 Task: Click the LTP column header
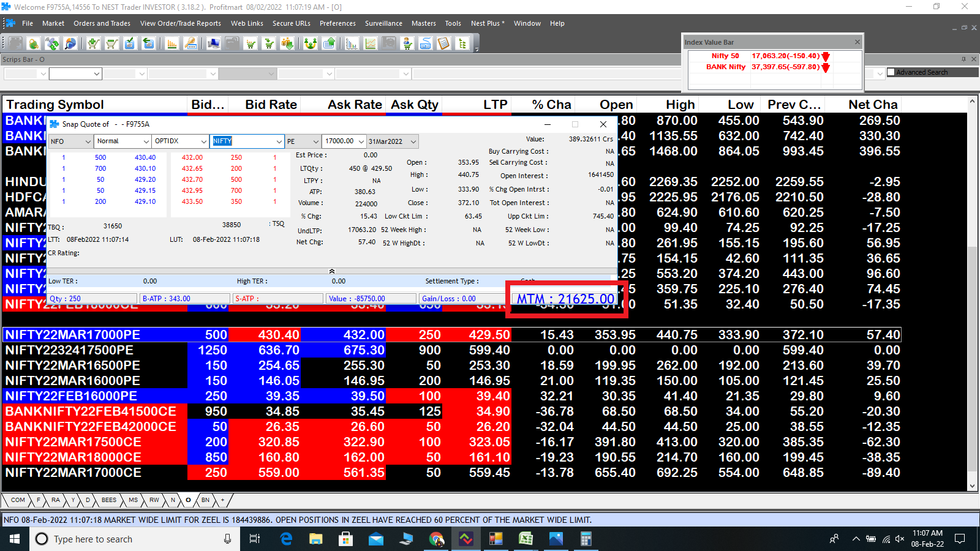coord(495,105)
